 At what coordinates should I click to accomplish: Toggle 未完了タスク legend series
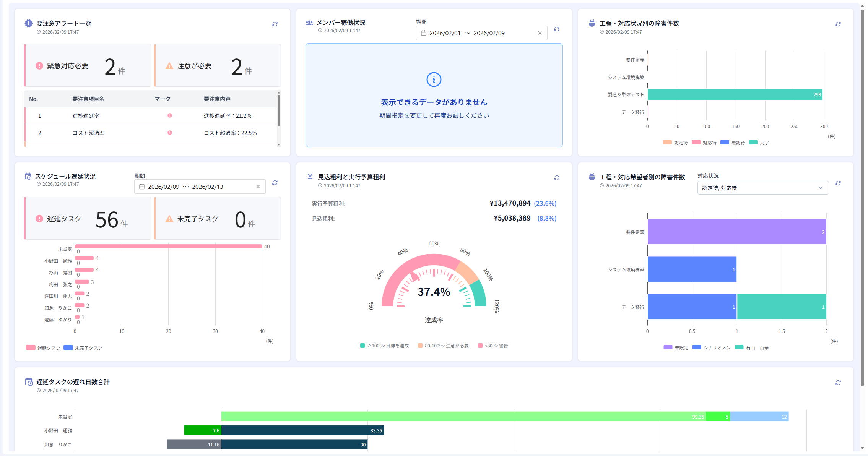click(x=83, y=348)
